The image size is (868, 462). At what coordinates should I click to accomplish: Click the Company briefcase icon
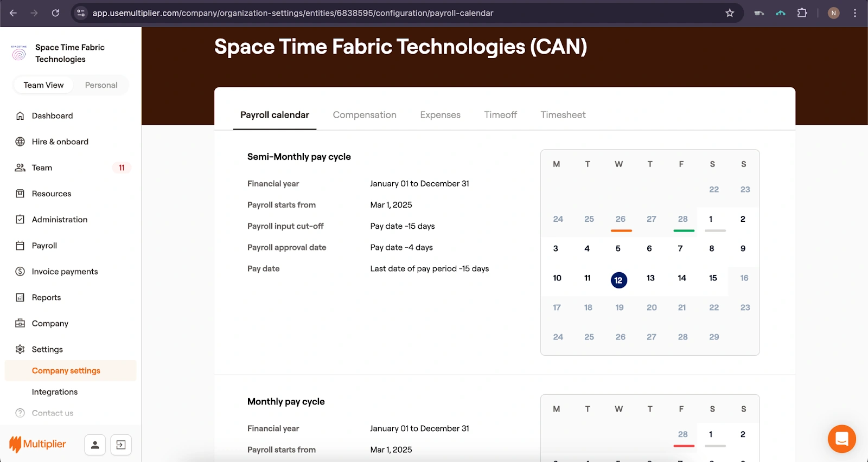20,323
